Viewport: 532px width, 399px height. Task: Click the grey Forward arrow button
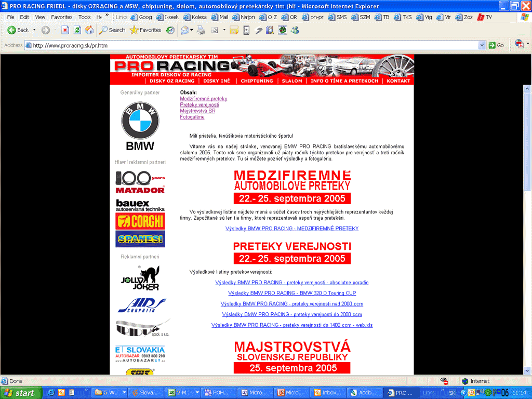[46, 30]
